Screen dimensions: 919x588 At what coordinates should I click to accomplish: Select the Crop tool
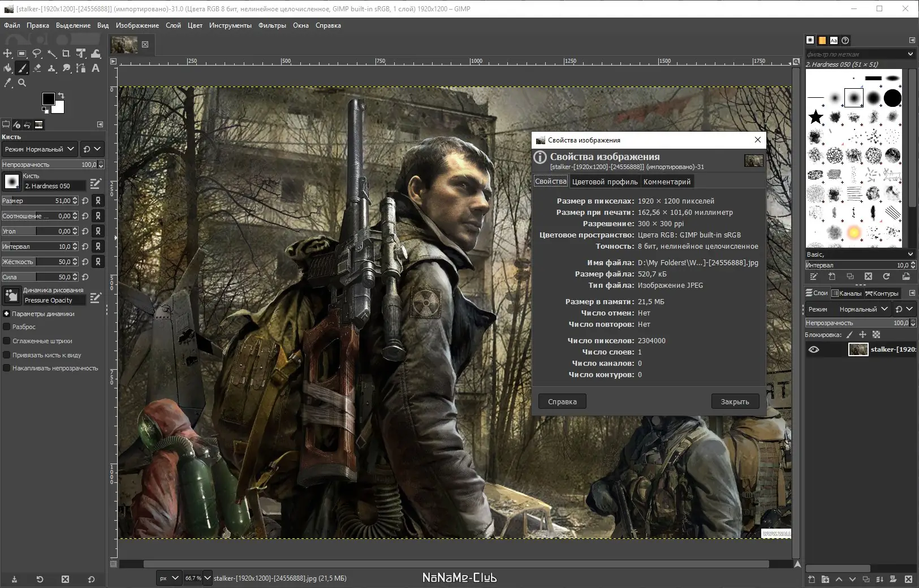coord(66,54)
